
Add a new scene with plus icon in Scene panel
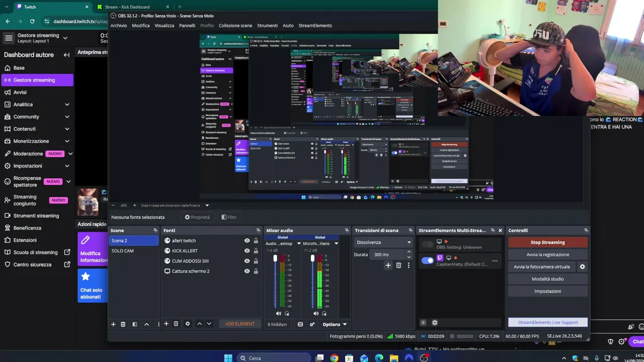click(x=113, y=324)
